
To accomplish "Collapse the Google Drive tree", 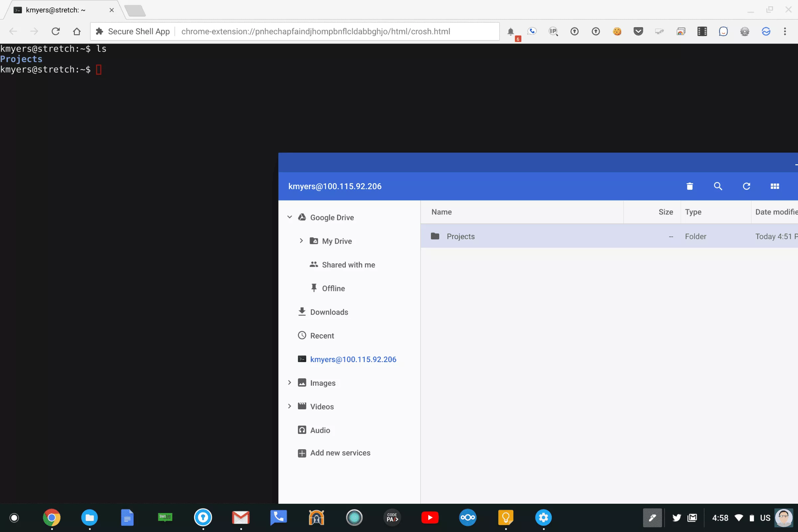I will coord(289,217).
